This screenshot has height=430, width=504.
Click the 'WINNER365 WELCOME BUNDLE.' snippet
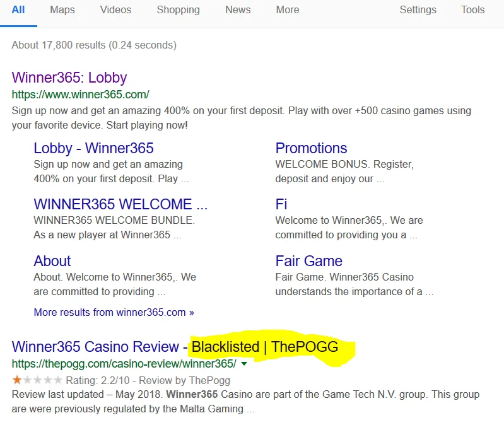click(x=114, y=221)
